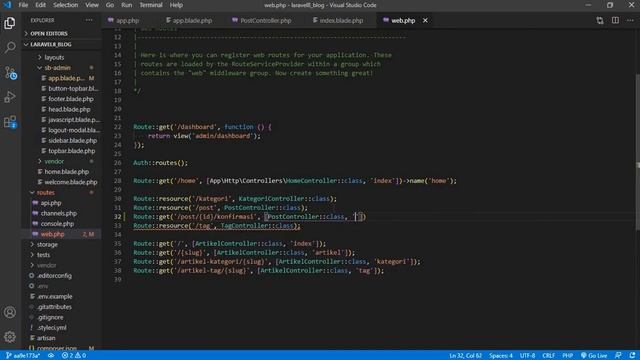This screenshot has height=360, width=640.
Task: Select web.php in explorer tree
Action: click(52, 234)
